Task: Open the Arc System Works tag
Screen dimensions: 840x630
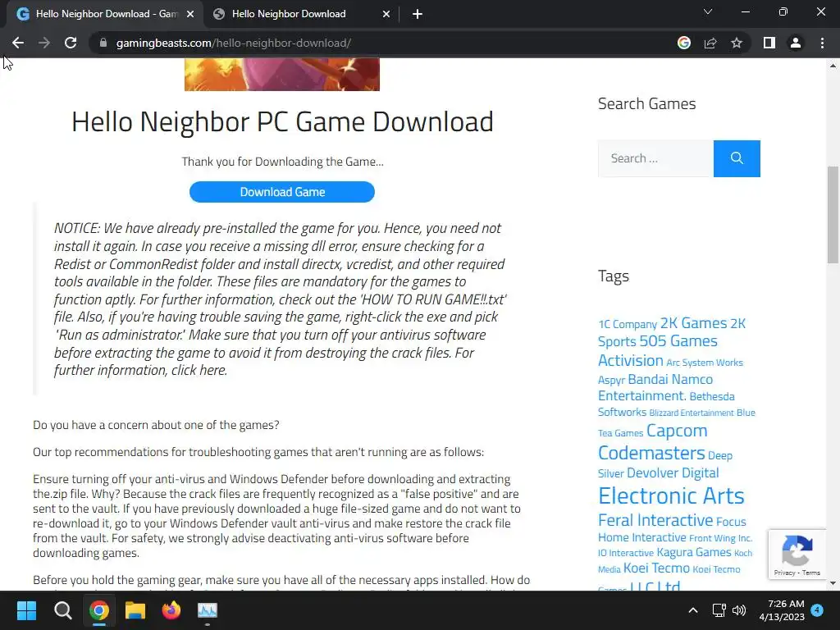Action: tap(705, 363)
